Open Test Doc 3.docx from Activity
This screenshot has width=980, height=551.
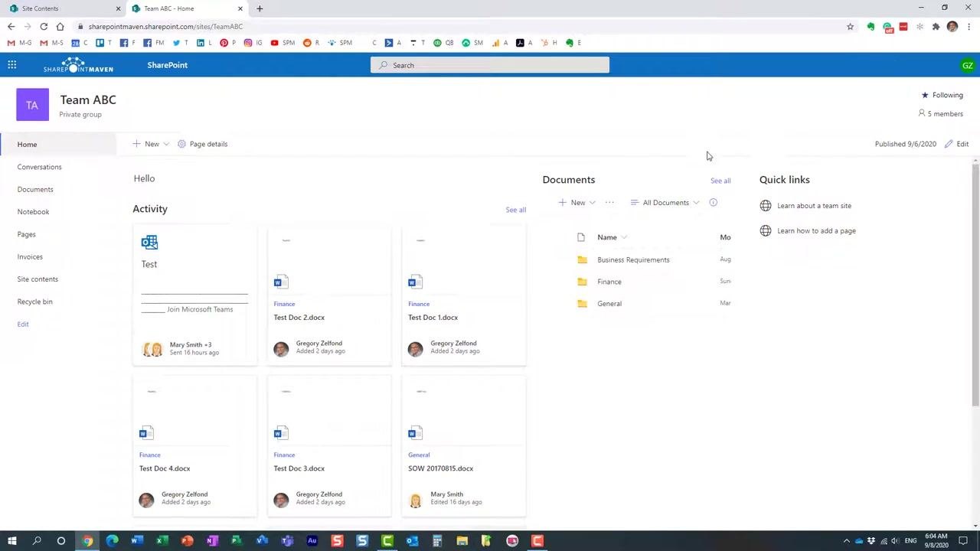pos(329,446)
